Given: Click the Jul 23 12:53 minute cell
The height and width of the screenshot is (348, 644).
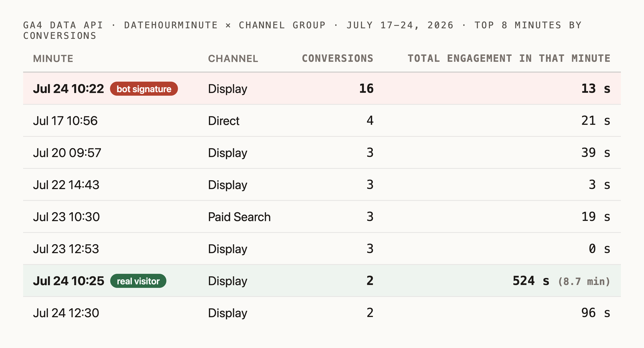Looking at the screenshot, I should pyautogui.click(x=66, y=249).
